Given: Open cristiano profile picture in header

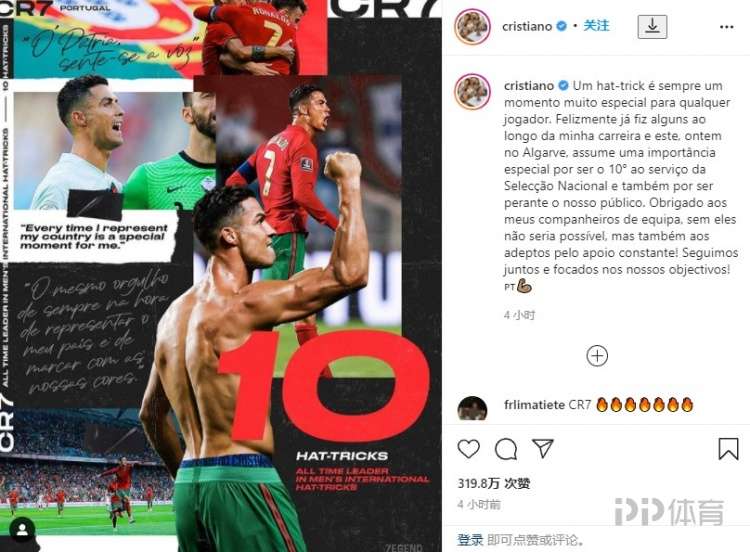Looking at the screenshot, I should (x=472, y=26).
